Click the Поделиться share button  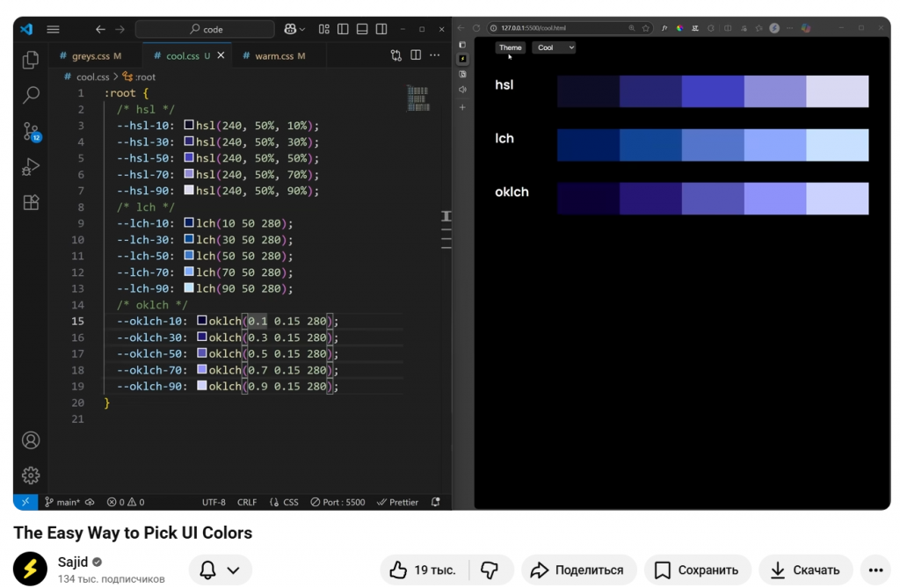tap(577, 570)
